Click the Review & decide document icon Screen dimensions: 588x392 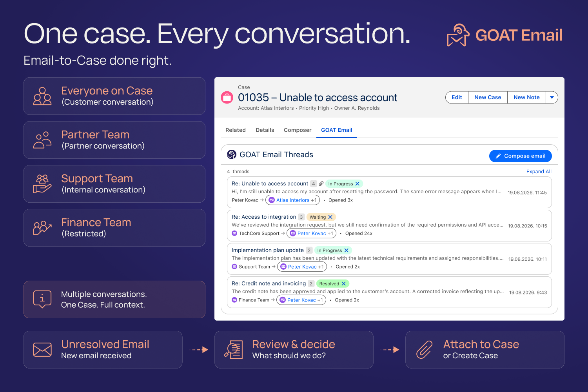click(x=233, y=350)
